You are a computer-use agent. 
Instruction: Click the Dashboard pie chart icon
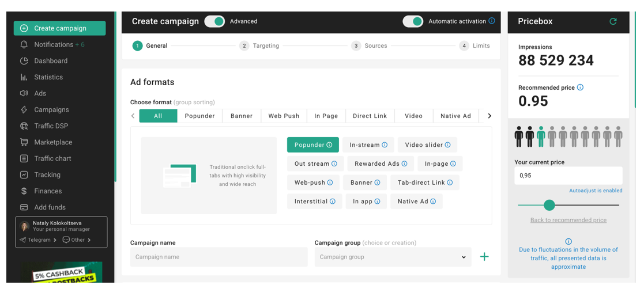[24, 61]
